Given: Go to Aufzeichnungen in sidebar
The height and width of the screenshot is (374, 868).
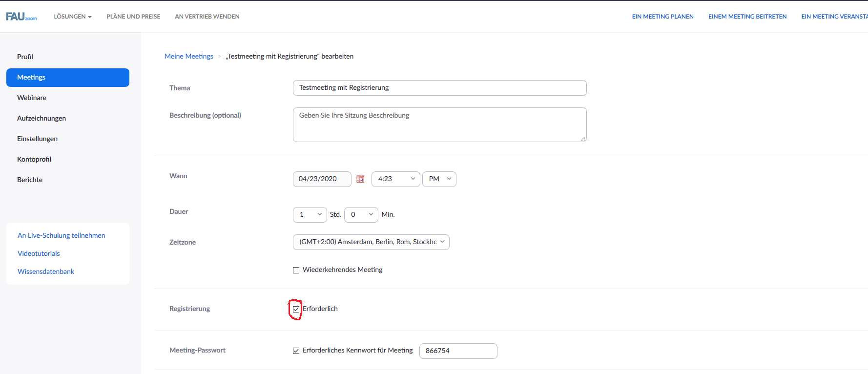Looking at the screenshot, I should 41,118.
